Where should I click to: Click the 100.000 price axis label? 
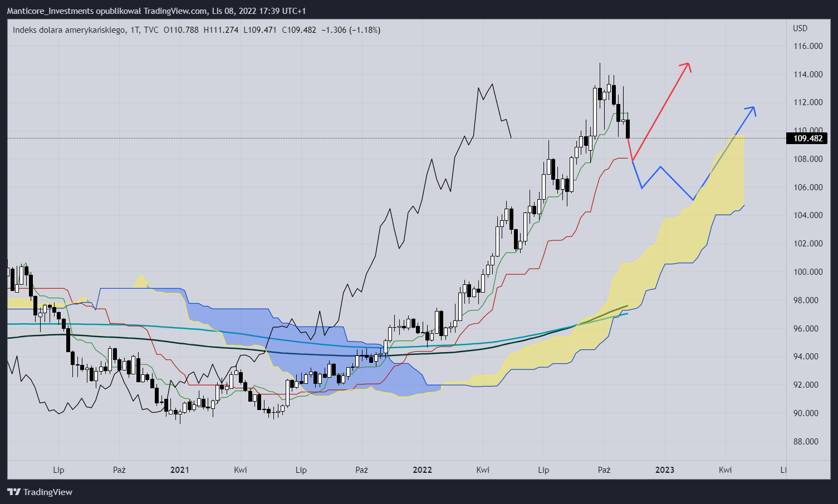808,272
